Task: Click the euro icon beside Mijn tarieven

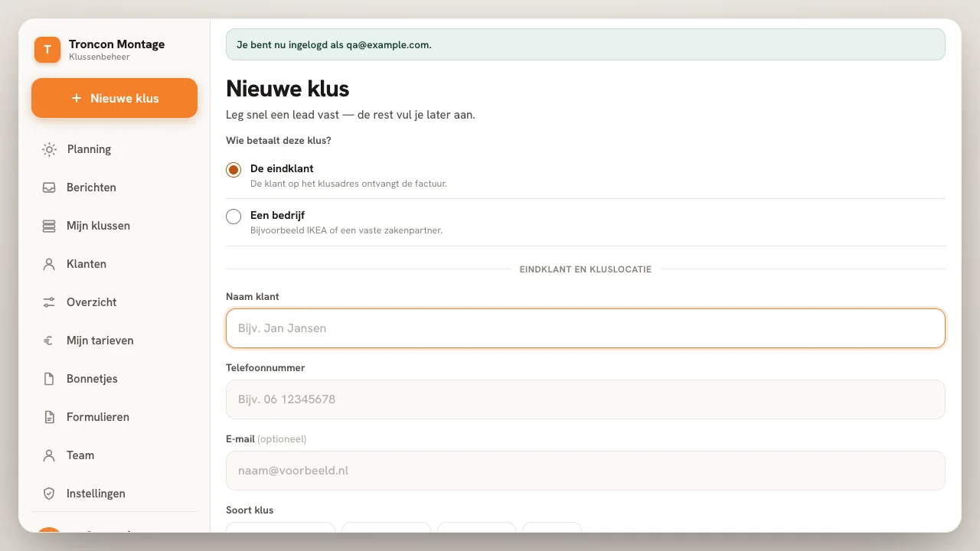Action: [x=49, y=341]
